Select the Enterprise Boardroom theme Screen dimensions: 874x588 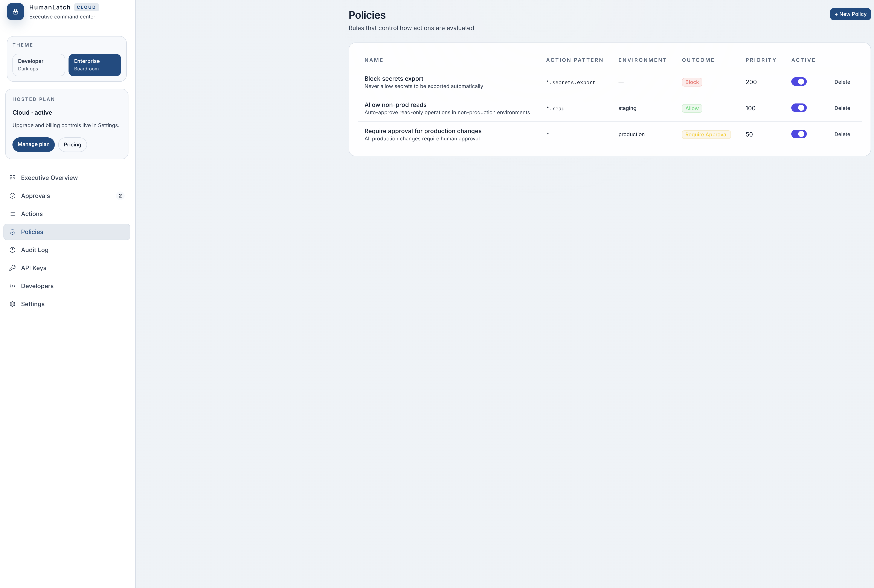coord(95,65)
